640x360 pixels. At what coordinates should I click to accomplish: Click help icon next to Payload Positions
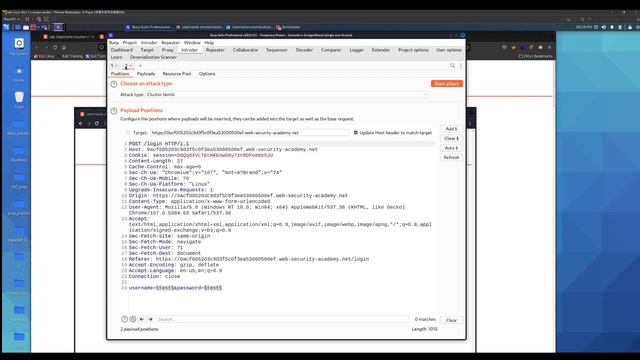(114, 111)
